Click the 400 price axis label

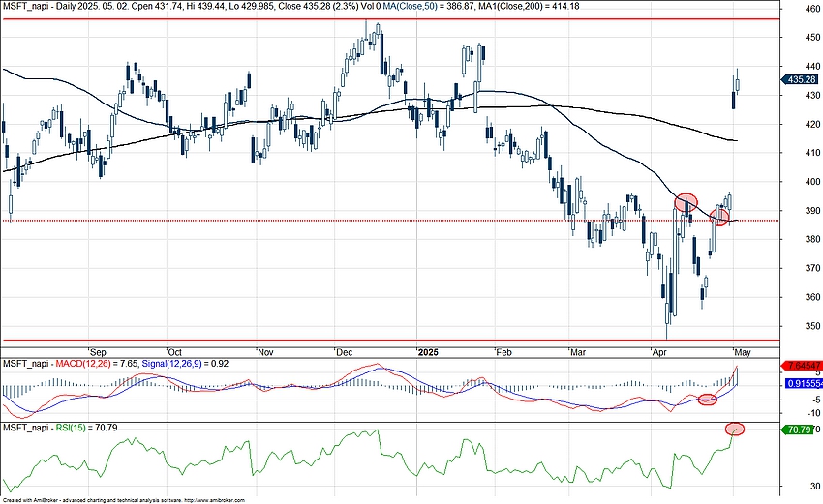[813, 182]
